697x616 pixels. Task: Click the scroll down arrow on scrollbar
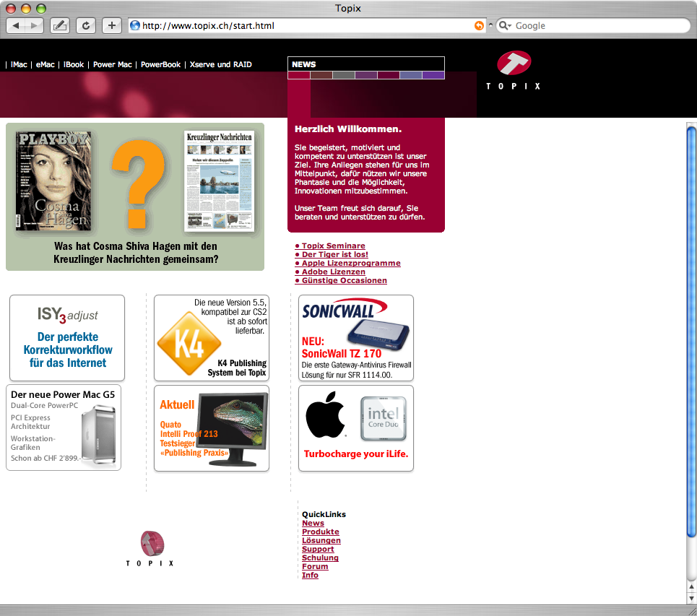pos(691,598)
